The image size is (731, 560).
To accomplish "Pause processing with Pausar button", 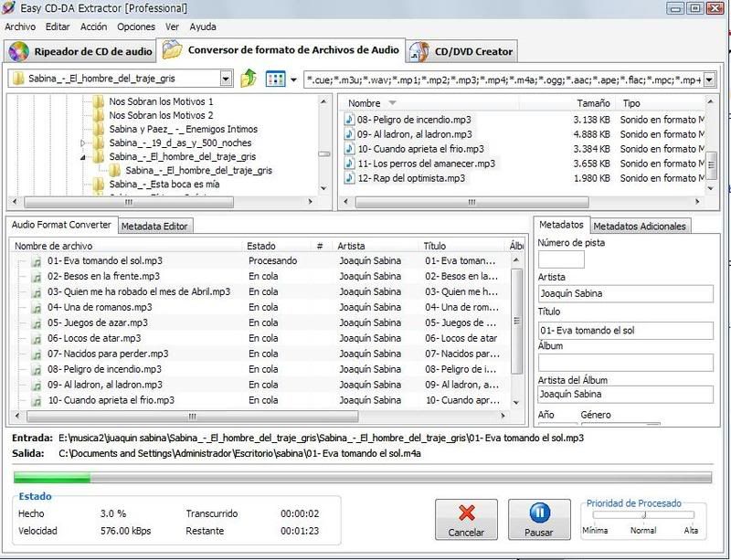I will pos(539,520).
